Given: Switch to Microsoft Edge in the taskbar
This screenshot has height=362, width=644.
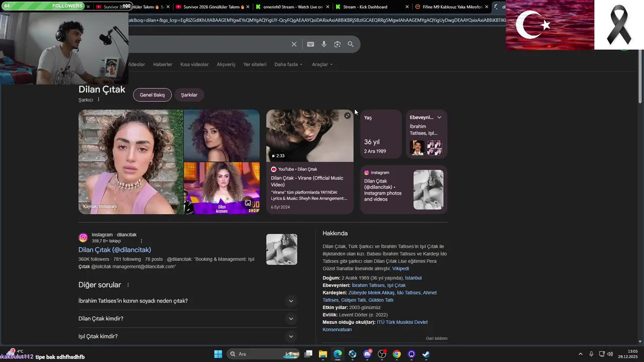Looking at the screenshot, I should [338, 354].
